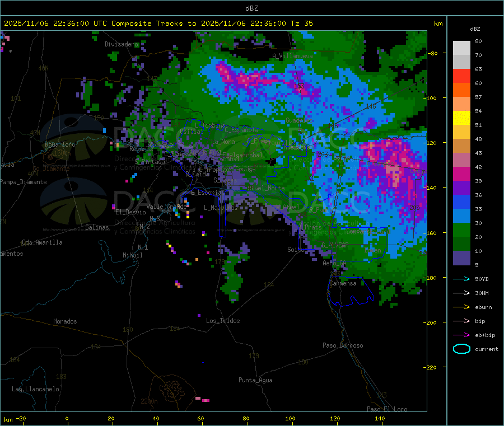This screenshot has width=504, height=426.
Task: Click the '30HM' legend label
Action: (482, 293)
